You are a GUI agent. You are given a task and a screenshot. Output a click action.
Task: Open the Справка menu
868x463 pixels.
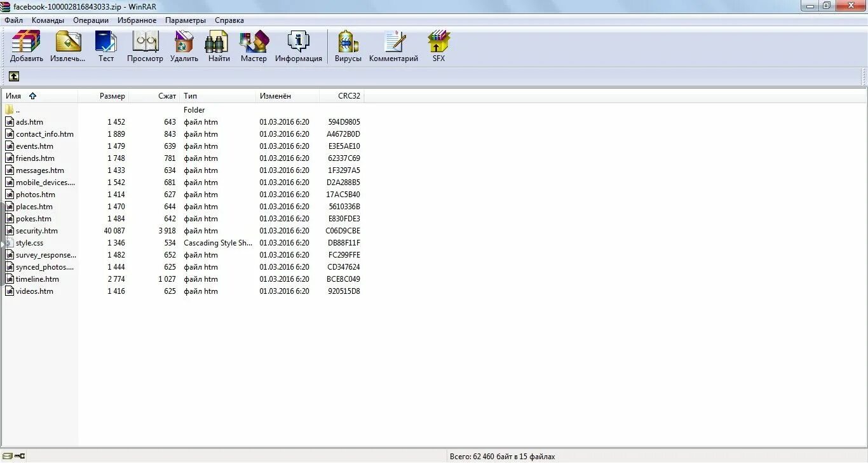[x=229, y=20]
